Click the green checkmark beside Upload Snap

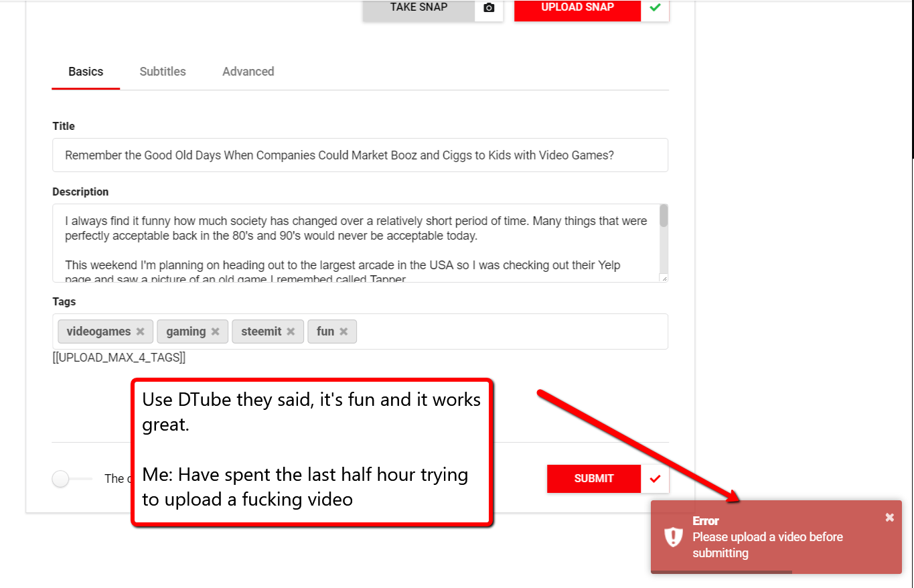point(655,8)
